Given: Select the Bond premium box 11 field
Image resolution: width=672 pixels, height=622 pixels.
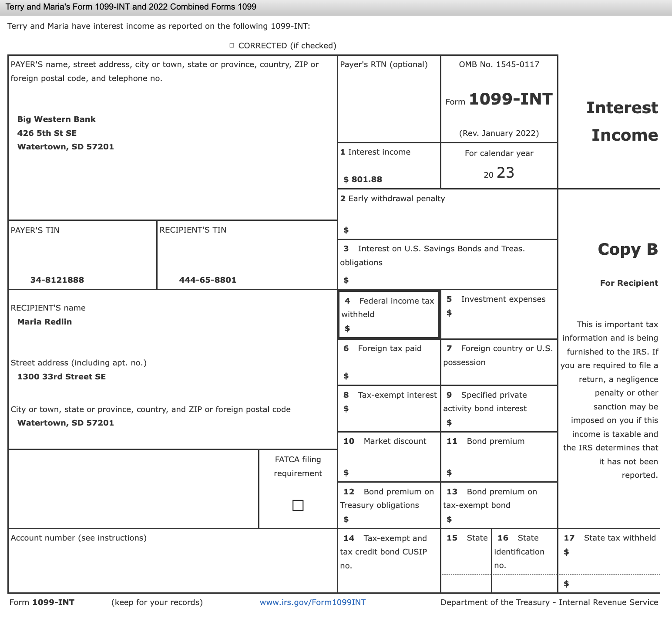Looking at the screenshot, I should [499, 456].
